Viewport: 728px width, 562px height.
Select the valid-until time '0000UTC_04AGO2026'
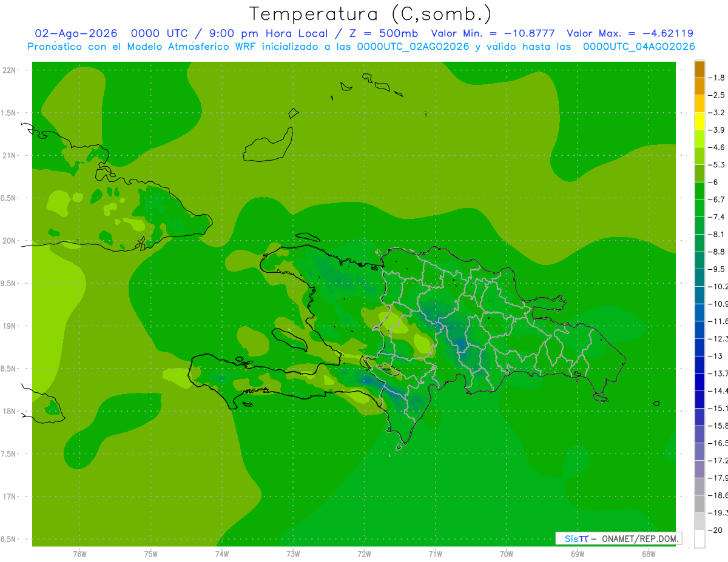(639, 47)
